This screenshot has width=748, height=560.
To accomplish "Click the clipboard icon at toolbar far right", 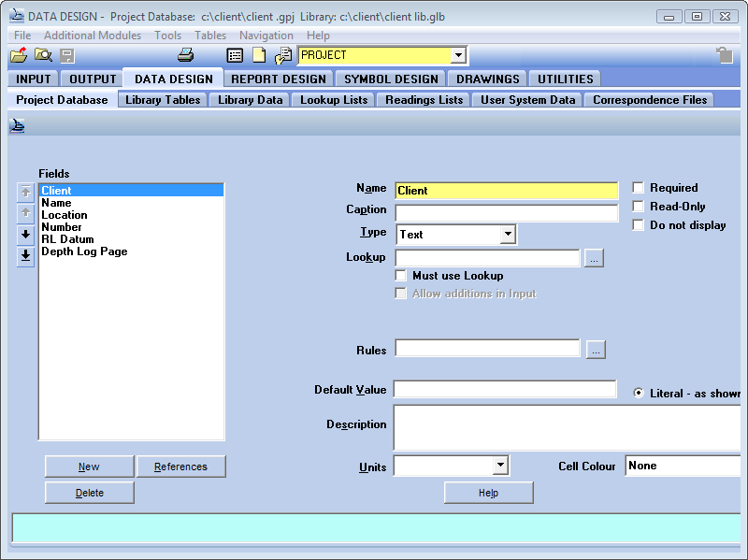I will point(724,55).
